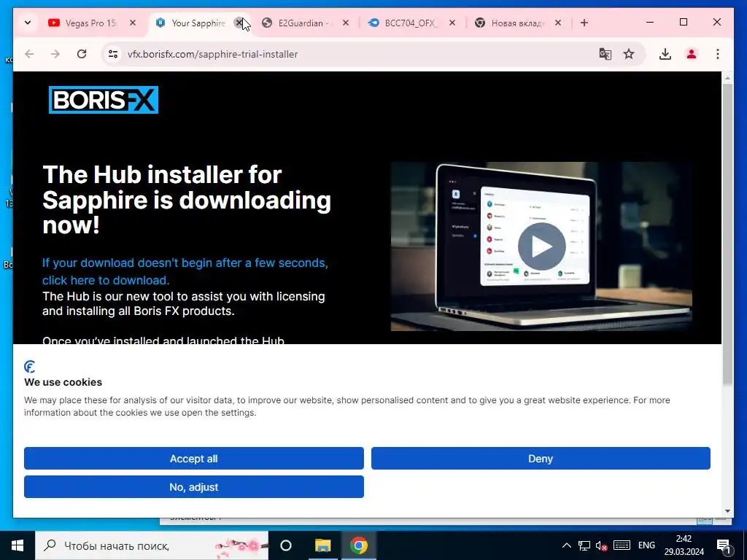
Task: Open the notification center icon
Action: [x=724, y=545]
